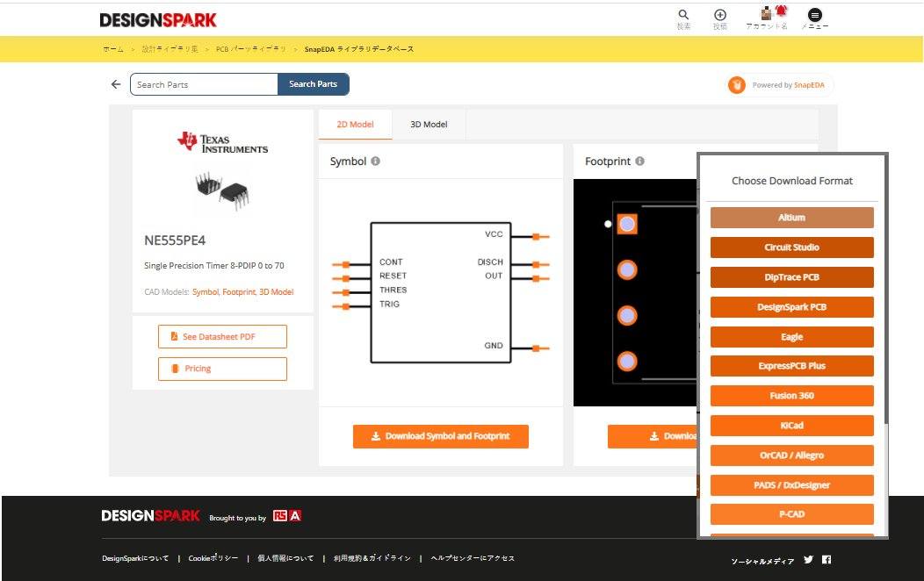Click the NE555 chip product image
924x581 pixels.
222,190
